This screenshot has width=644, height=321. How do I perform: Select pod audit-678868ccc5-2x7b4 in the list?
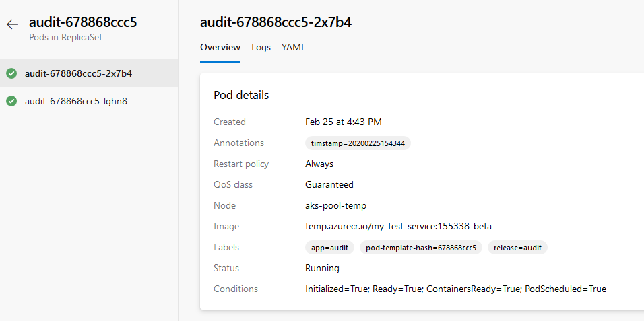[x=78, y=73]
